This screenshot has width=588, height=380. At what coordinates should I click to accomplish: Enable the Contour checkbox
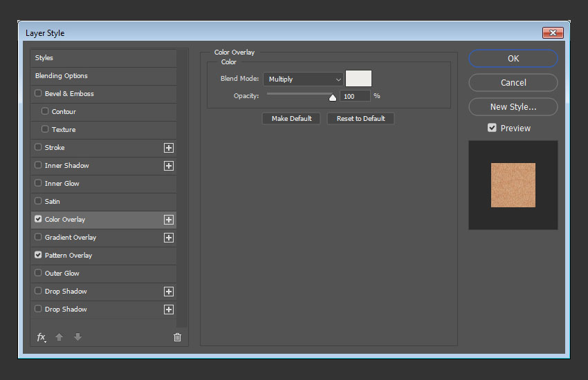(45, 111)
